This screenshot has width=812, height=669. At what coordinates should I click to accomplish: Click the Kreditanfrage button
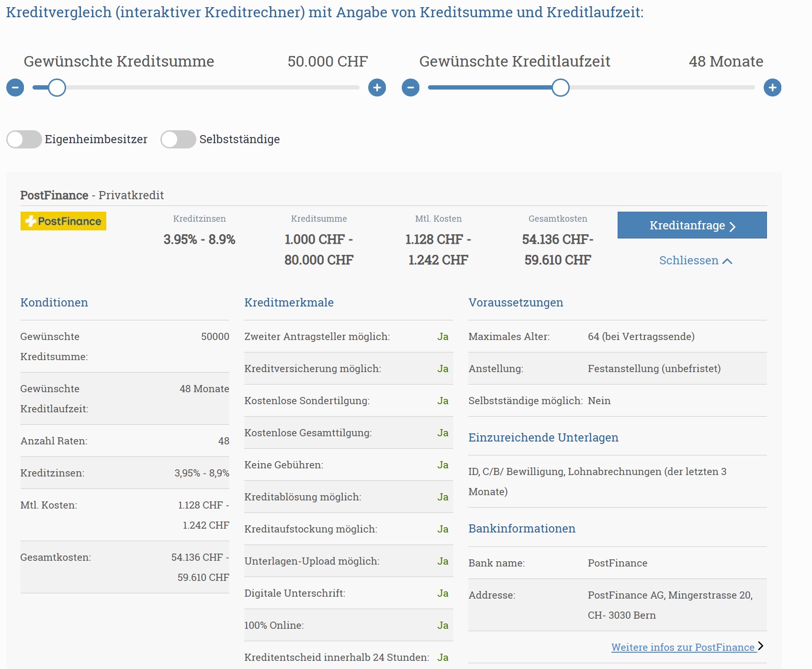(692, 225)
